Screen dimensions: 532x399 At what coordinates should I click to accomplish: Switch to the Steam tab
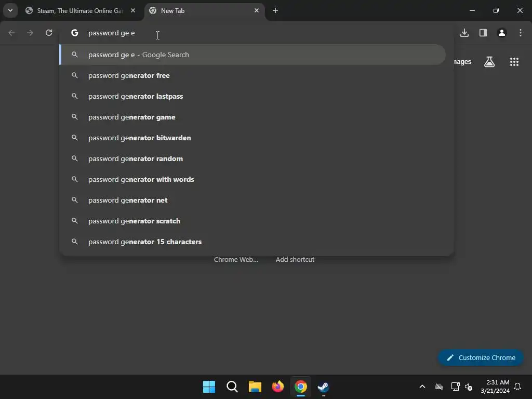(x=81, y=11)
